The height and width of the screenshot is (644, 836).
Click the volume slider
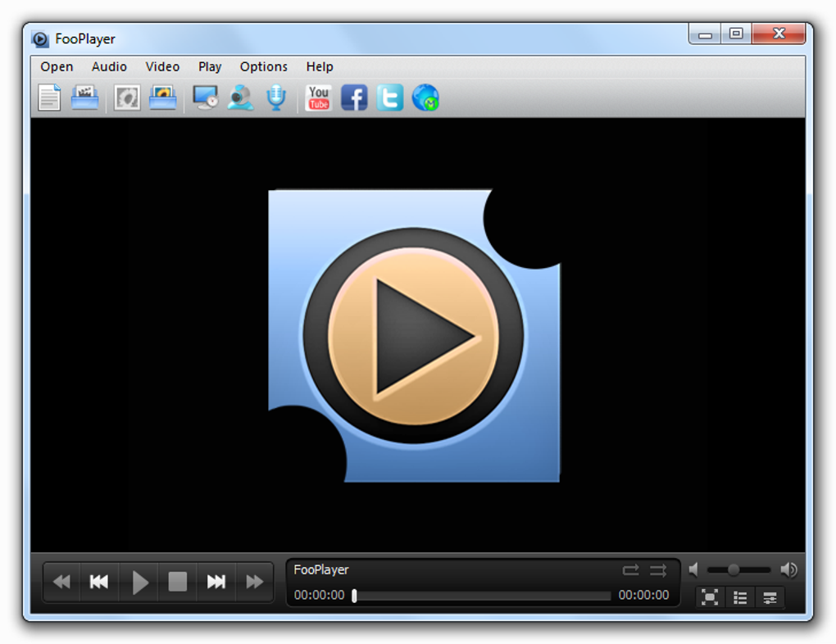click(x=738, y=570)
